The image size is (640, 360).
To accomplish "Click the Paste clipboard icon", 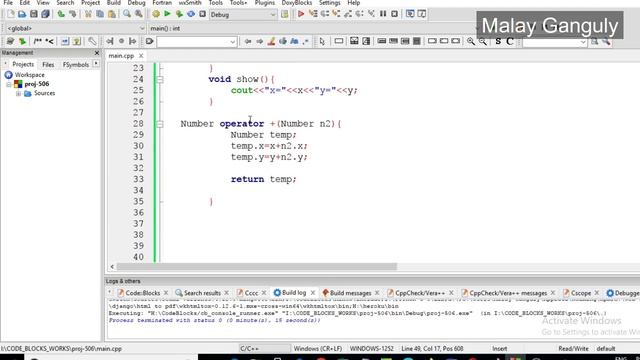I will pos(111,14).
